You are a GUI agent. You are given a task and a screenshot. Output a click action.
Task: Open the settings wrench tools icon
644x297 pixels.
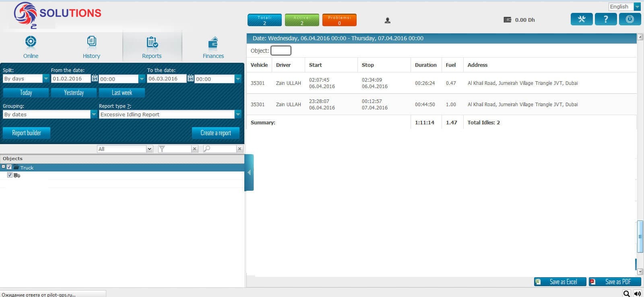(x=582, y=19)
